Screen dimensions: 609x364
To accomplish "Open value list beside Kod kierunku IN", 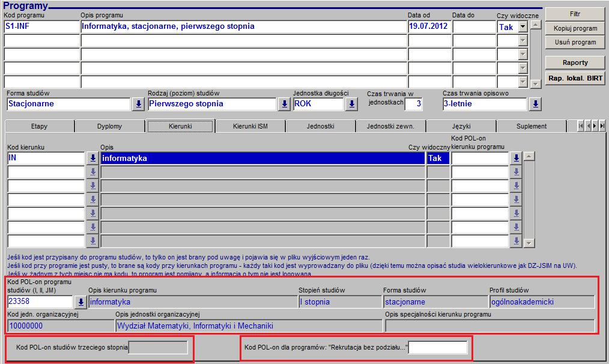I will pyautogui.click(x=93, y=158).
